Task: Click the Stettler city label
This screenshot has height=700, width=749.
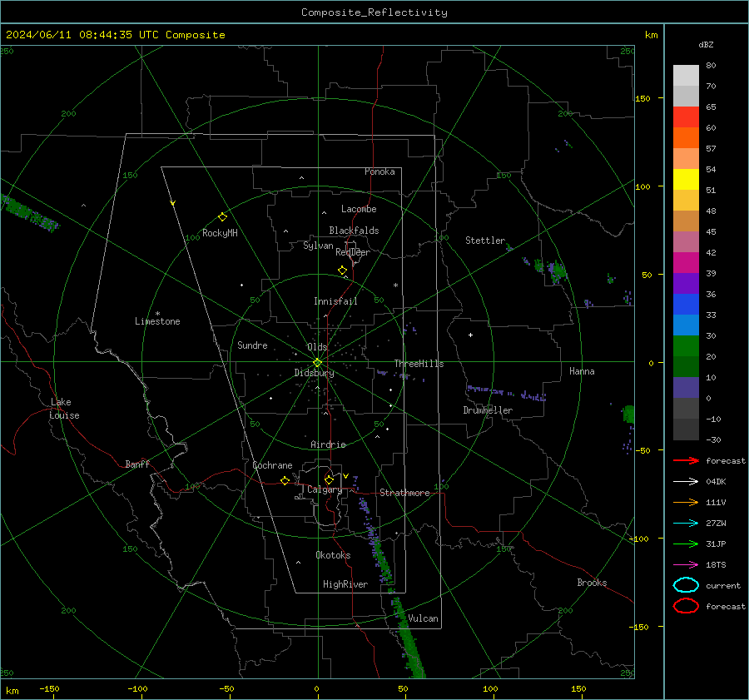Action: tap(485, 241)
